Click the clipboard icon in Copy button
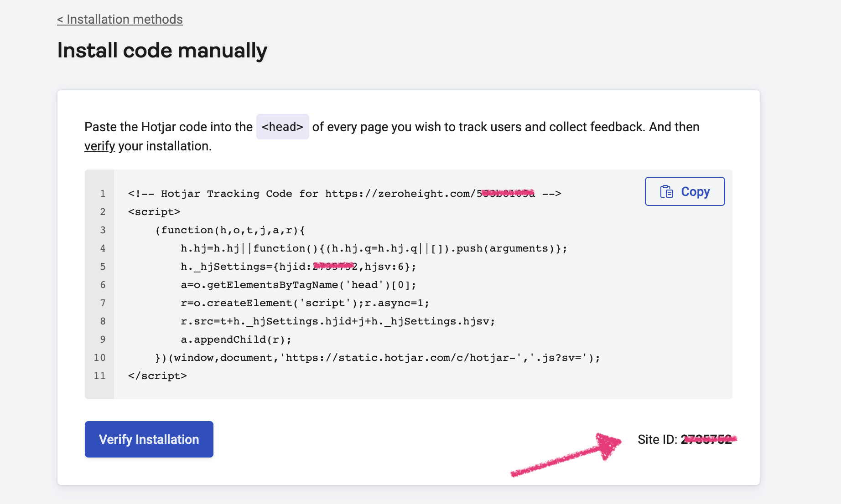The width and height of the screenshot is (841, 504). [x=666, y=191]
